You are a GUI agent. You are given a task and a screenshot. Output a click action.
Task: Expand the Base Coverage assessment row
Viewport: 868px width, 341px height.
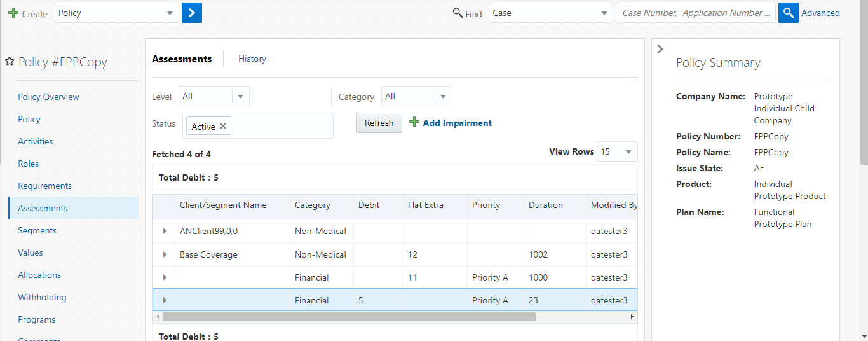(x=165, y=254)
